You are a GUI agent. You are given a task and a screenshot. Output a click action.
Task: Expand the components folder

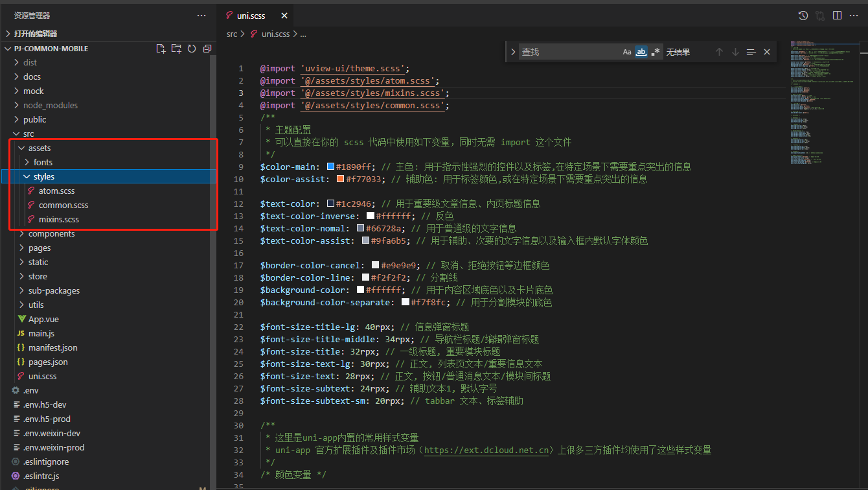click(x=51, y=234)
